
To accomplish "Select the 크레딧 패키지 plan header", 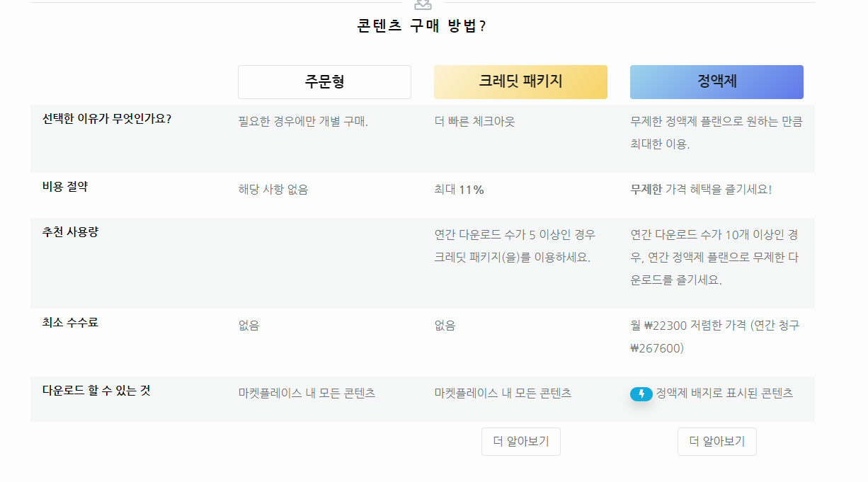I will coord(520,82).
